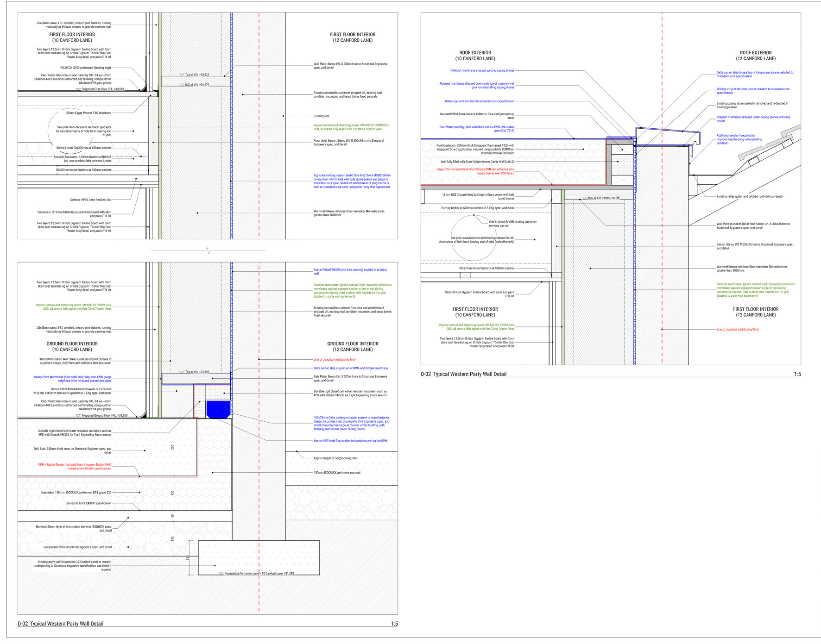The height and width of the screenshot is (644, 821).
Task: Select 'Existing valley gutter and pitched roof' annotation
Action: [749, 197]
